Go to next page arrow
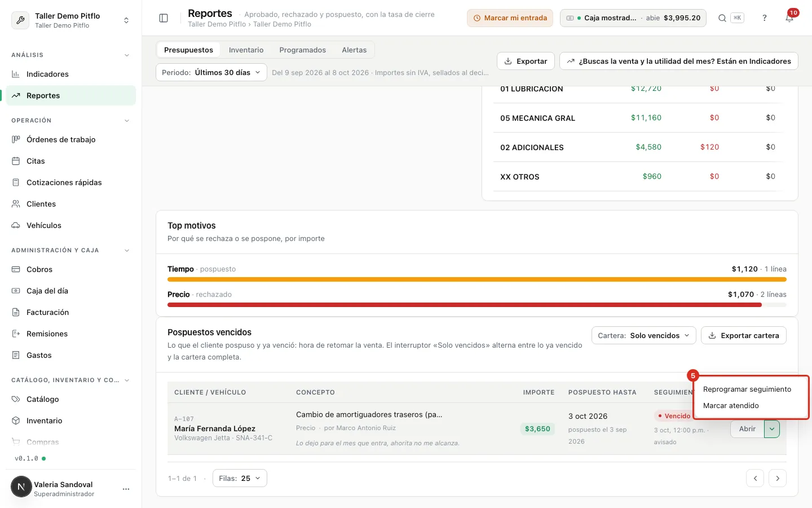The width and height of the screenshot is (812, 508). [x=778, y=478]
